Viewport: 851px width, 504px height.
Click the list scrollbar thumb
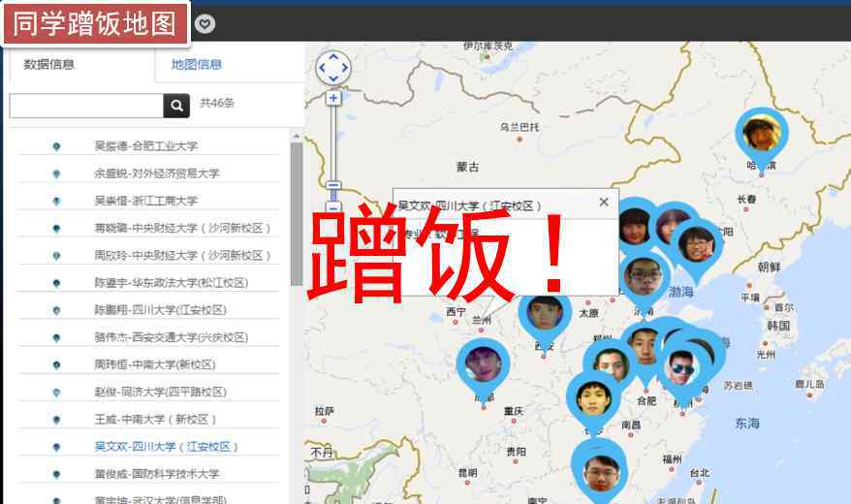click(297, 214)
